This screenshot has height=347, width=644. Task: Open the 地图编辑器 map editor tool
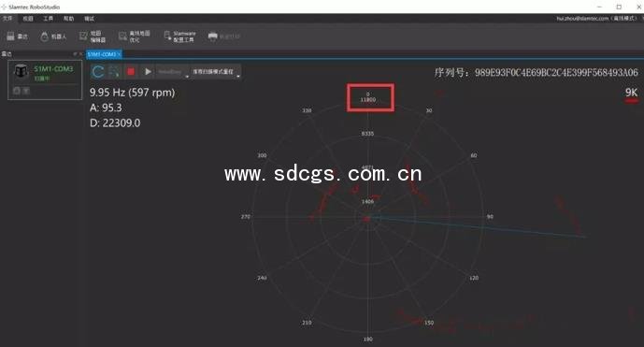point(93,36)
